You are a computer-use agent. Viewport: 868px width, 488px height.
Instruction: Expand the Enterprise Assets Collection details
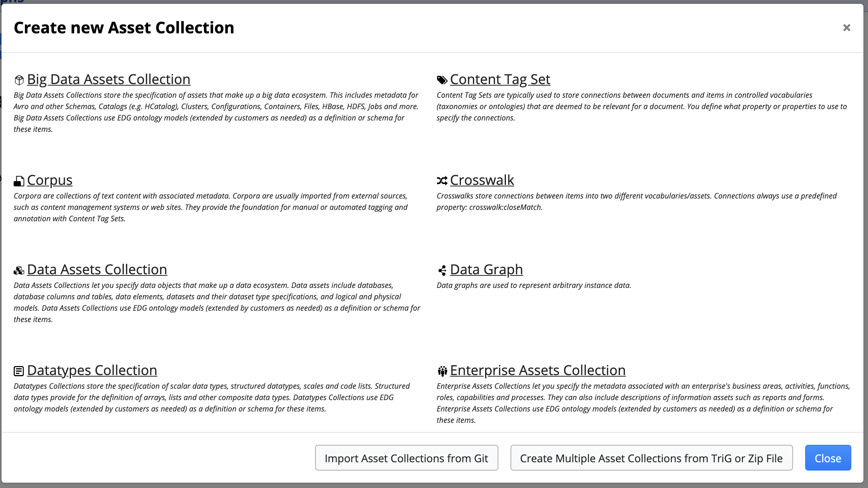538,370
